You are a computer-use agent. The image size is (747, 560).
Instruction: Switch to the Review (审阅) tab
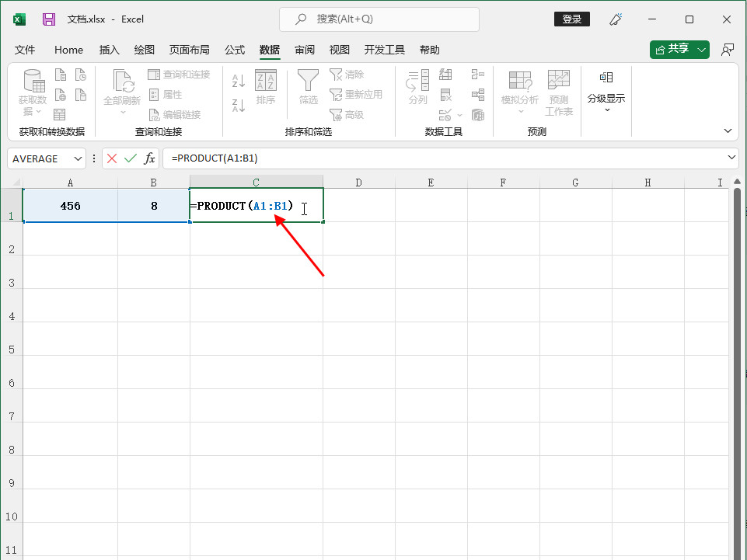pyautogui.click(x=305, y=50)
